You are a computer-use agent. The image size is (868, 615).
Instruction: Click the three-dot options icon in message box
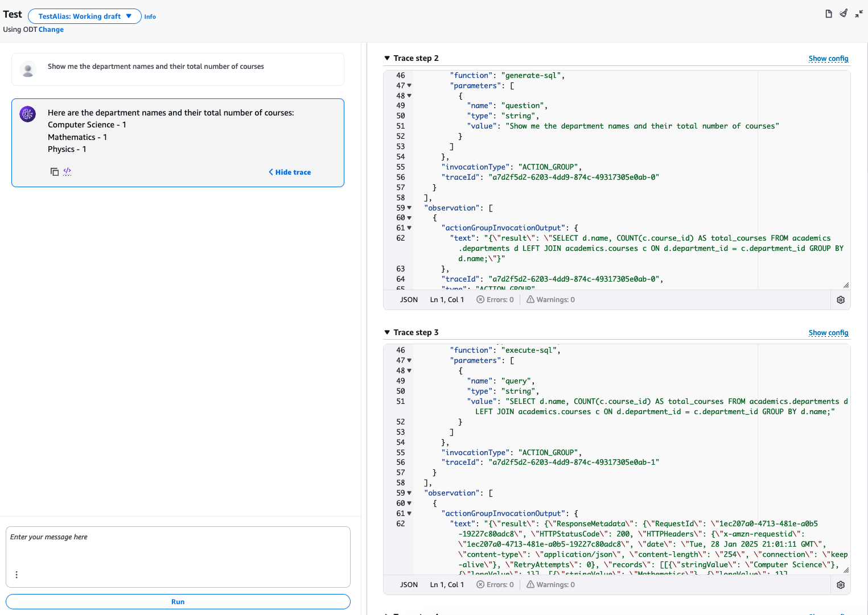click(x=17, y=575)
